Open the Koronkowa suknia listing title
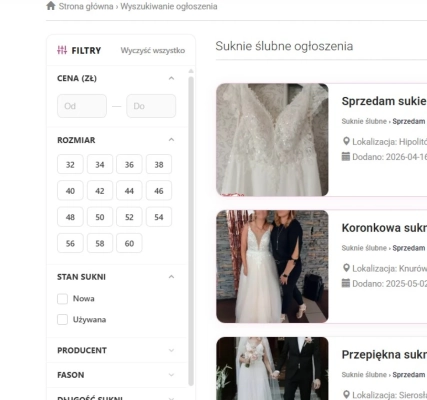Image resolution: width=427 pixels, height=400 pixels. (384, 228)
